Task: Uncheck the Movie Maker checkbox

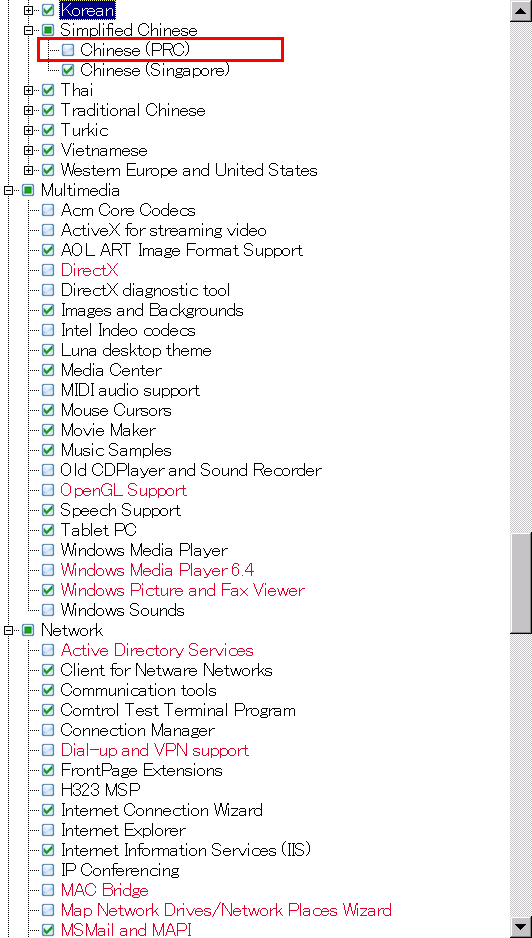Action: [48, 430]
